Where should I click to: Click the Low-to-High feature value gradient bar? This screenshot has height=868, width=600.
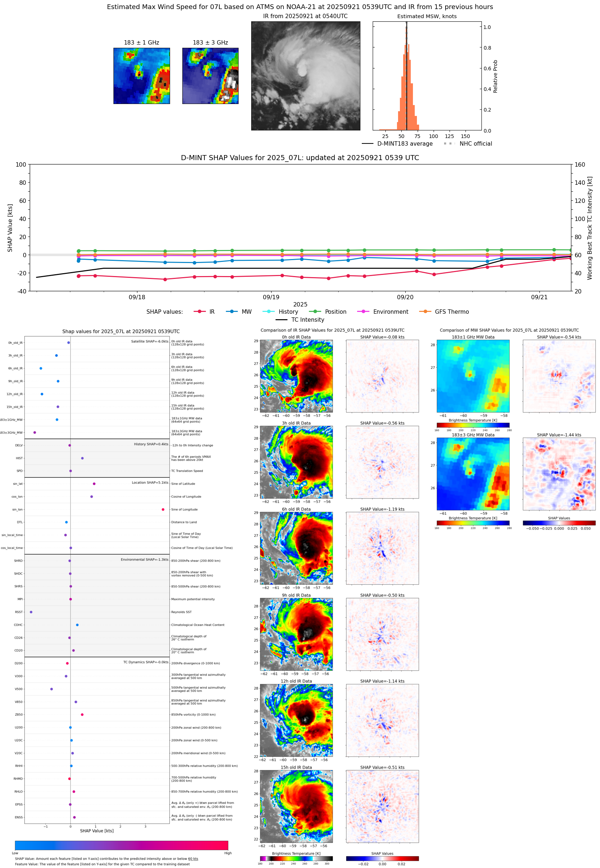point(121,845)
